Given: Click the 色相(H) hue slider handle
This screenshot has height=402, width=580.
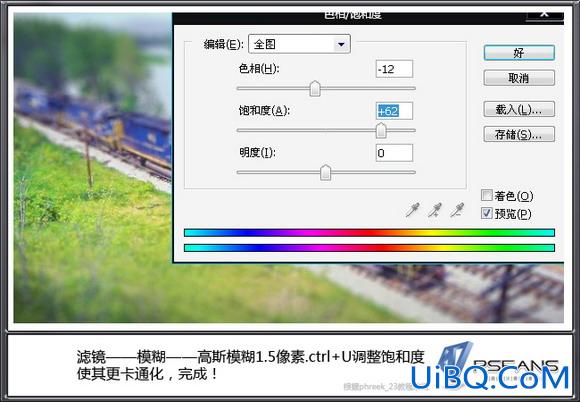Looking at the screenshot, I should tap(315, 88).
